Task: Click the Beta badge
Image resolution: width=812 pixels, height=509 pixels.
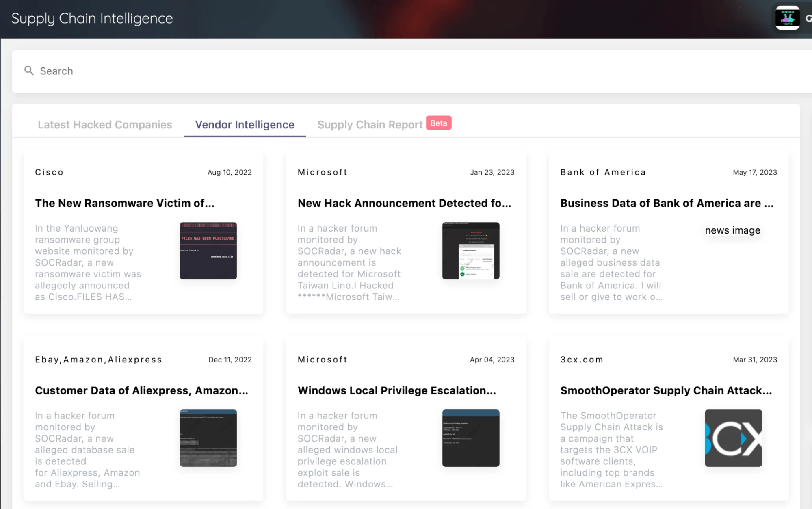Action: pyautogui.click(x=439, y=123)
